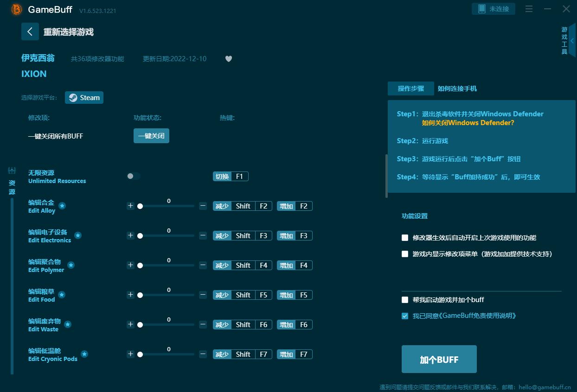The width and height of the screenshot is (577, 392).
Task: Enable in-game modifier menu display checkbox
Action: click(405, 254)
